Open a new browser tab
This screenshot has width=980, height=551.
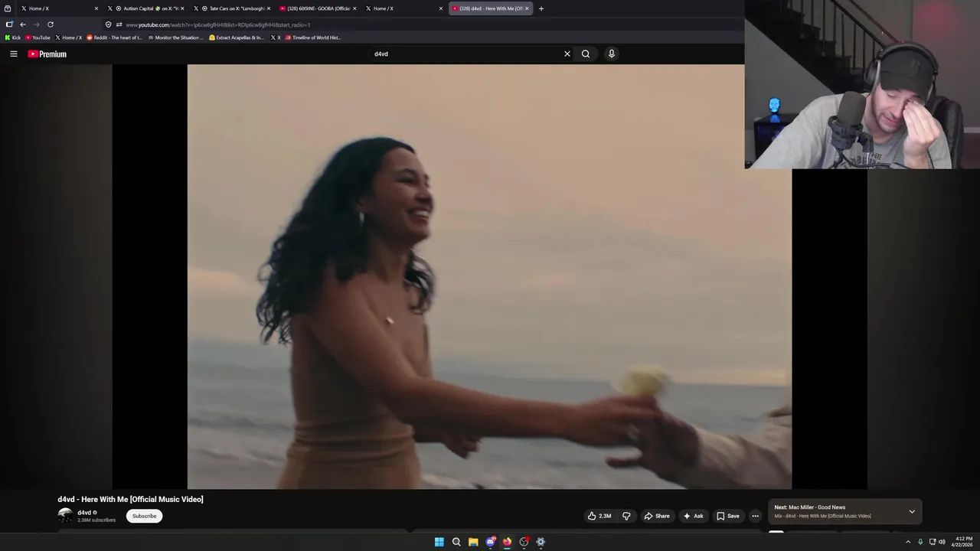[541, 8]
